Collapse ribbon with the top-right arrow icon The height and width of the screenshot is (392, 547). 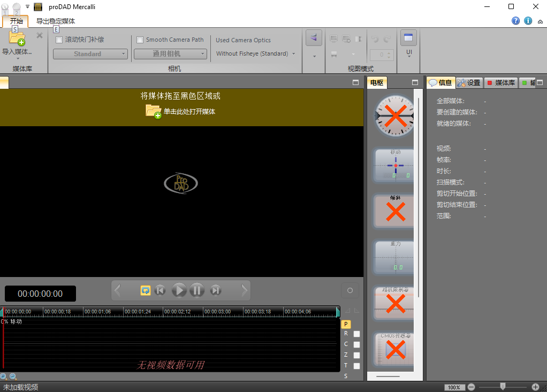pyautogui.click(x=540, y=21)
